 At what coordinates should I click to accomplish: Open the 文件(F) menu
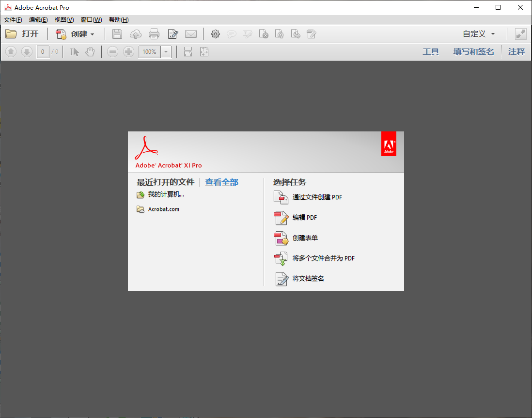coord(13,20)
